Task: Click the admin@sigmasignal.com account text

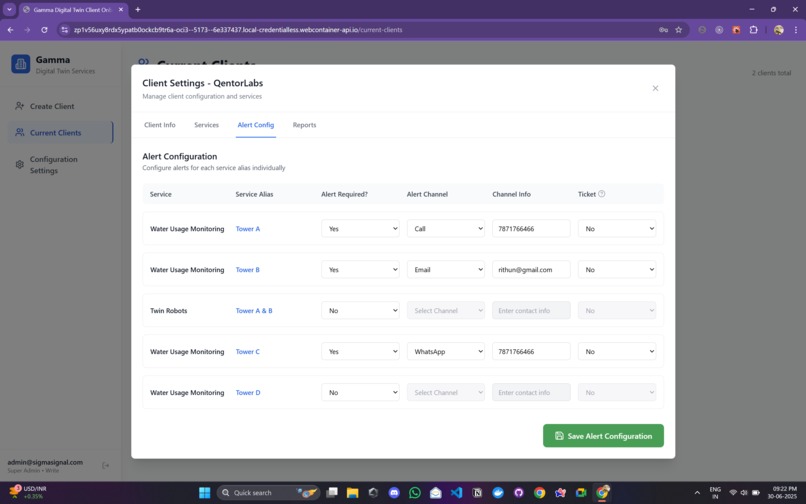Action: pyautogui.click(x=45, y=462)
